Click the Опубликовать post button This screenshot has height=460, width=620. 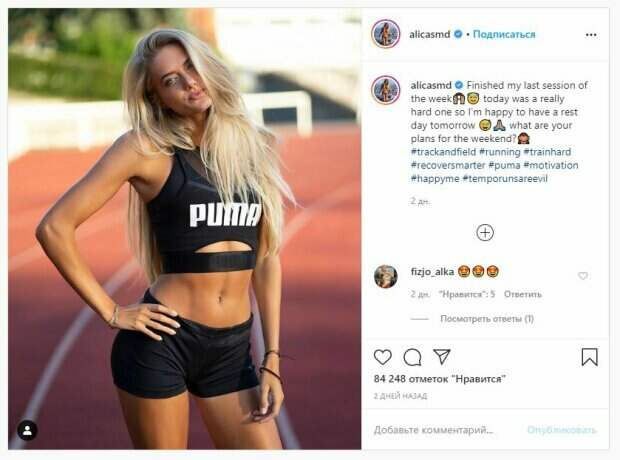(x=561, y=430)
